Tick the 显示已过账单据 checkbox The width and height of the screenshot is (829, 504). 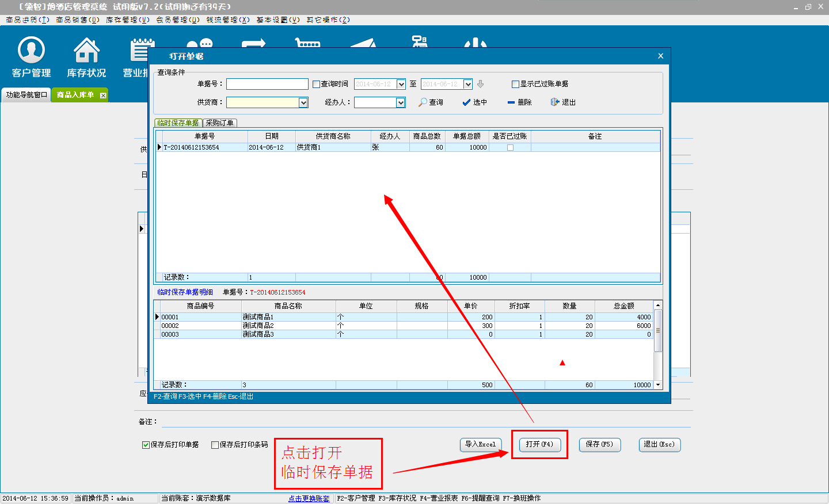click(515, 84)
